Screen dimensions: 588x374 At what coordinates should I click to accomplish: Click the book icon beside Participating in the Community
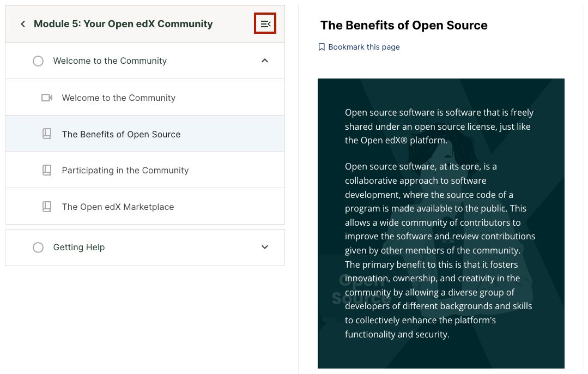(47, 170)
